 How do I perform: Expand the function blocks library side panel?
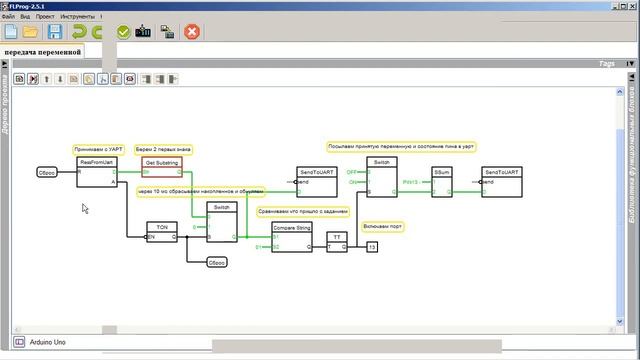click(631, 77)
